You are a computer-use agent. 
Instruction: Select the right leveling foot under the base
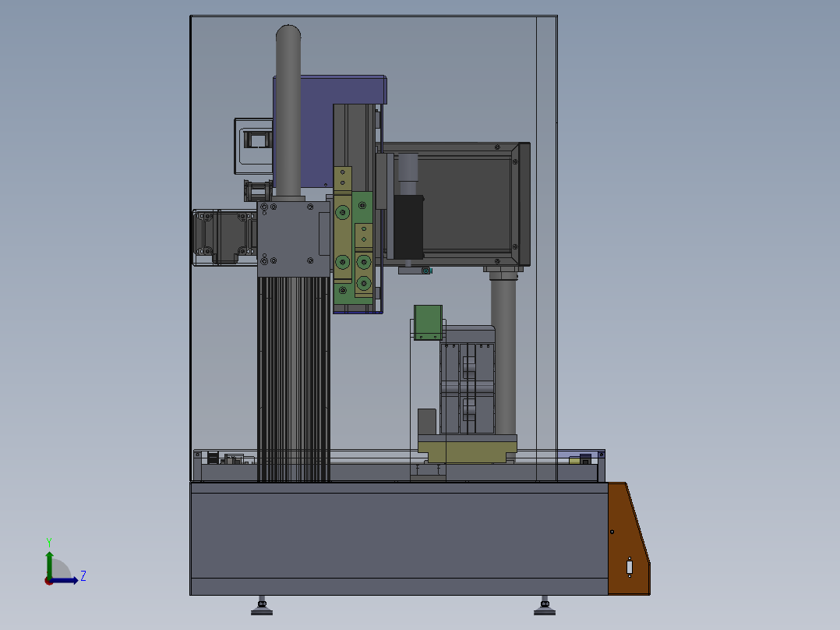[544, 606]
